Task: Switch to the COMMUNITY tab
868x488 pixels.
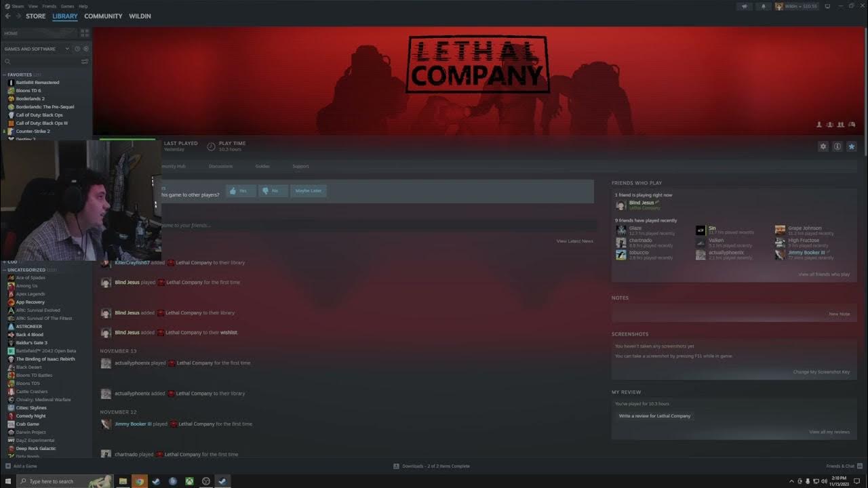Action: tap(103, 16)
